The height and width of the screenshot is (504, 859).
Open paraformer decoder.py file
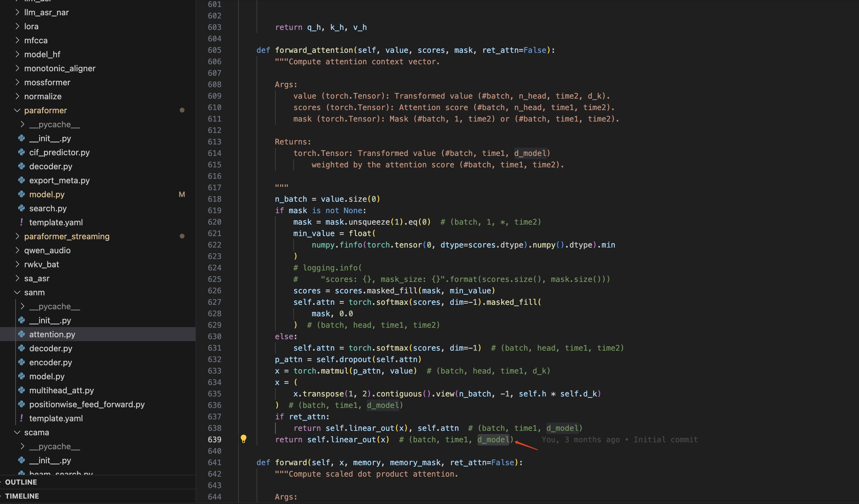(51, 166)
